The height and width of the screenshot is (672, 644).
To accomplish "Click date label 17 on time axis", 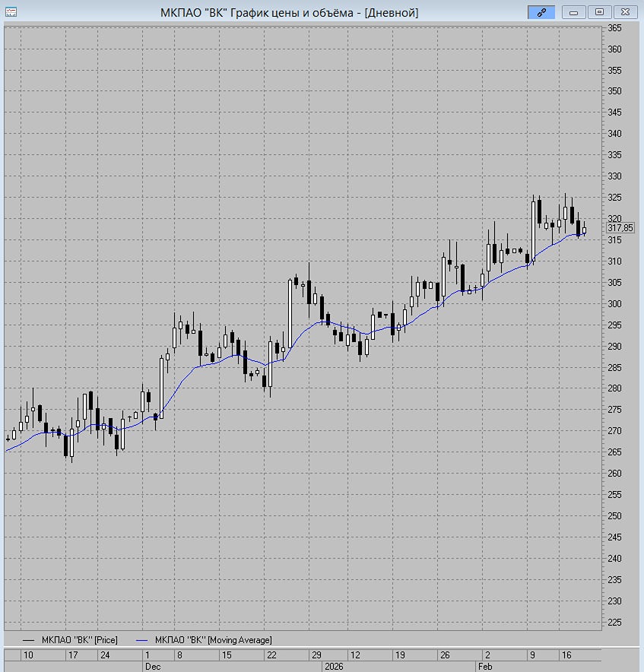I will 73,655.
